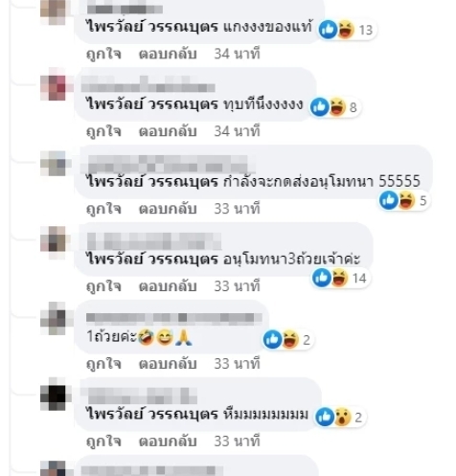The width and height of the screenshot is (456, 476).
Task: Open the ไพรวัลย์ วรรณบุตร mention in หืมมมมมมมม comment
Action: tap(152, 415)
